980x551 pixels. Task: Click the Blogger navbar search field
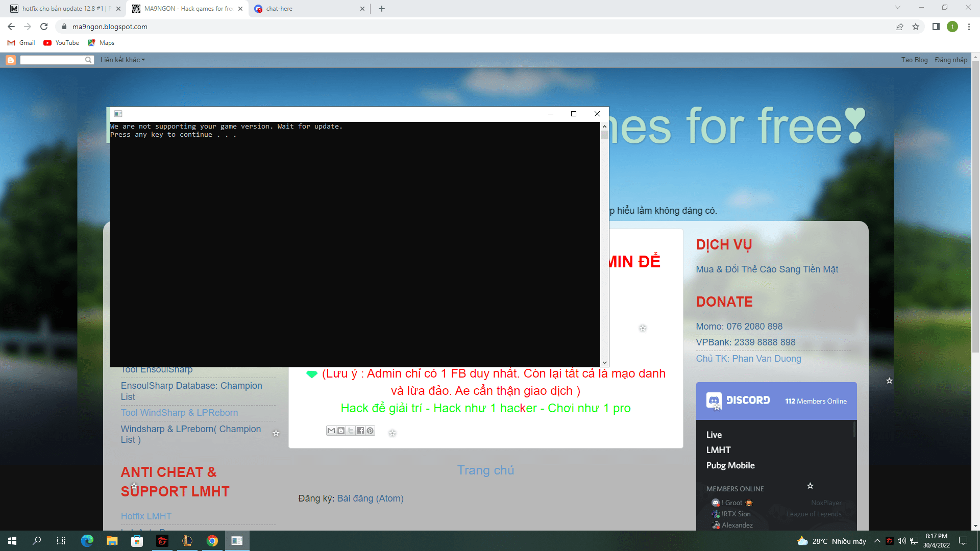tap(53, 60)
